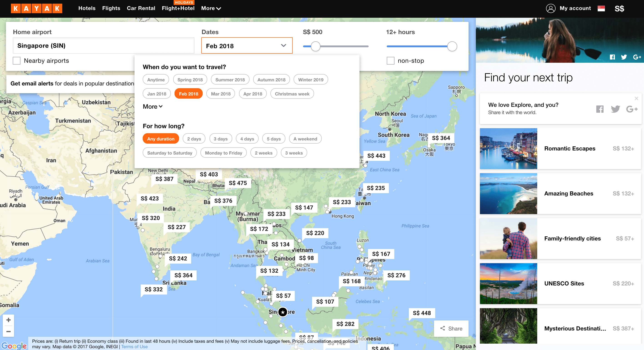The image size is (644, 350).
Task: Share Explore on Facebook in promo card
Action: (600, 109)
